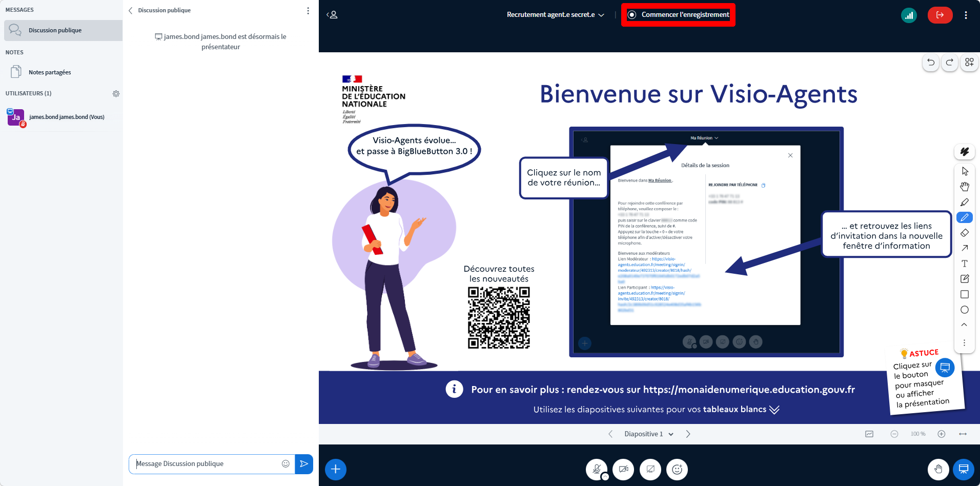
Task: Open the emoji picker in the chat input
Action: pyautogui.click(x=285, y=464)
